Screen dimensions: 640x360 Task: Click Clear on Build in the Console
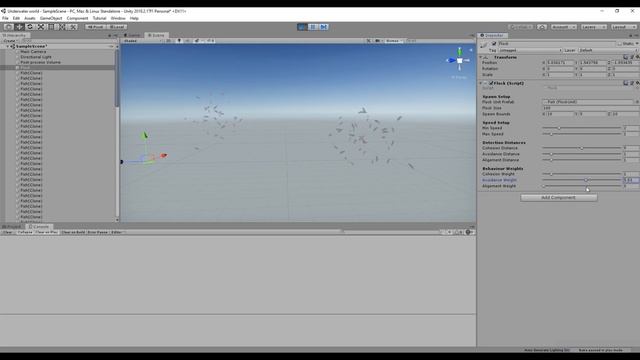(73, 232)
